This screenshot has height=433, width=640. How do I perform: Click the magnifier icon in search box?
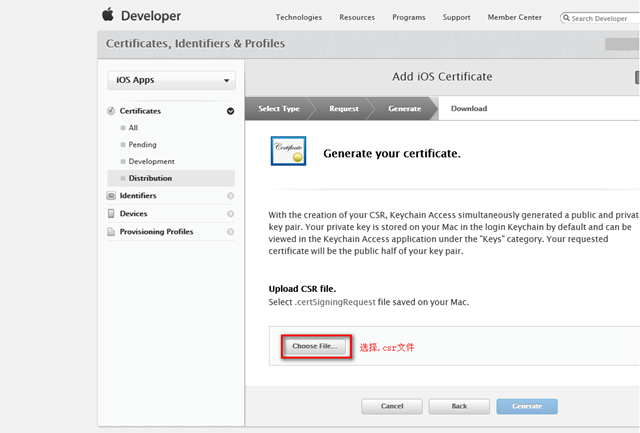pos(567,18)
